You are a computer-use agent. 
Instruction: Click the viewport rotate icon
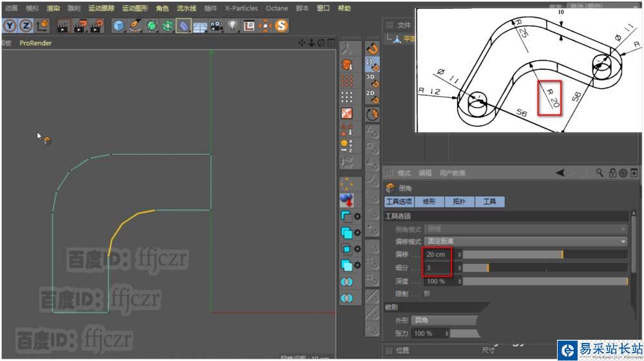[321, 42]
